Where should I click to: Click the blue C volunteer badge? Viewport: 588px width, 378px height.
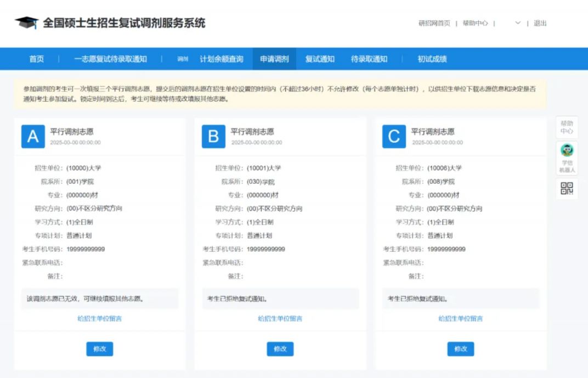pos(394,137)
